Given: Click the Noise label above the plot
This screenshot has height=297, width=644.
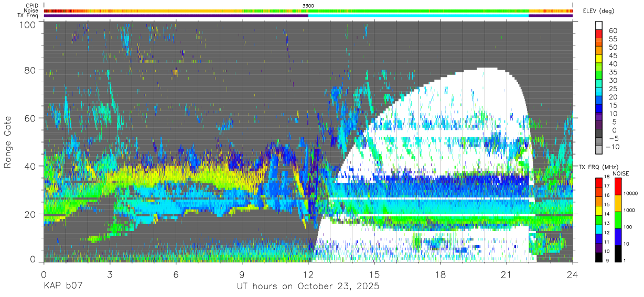Looking at the screenshot, I should 31,10.
